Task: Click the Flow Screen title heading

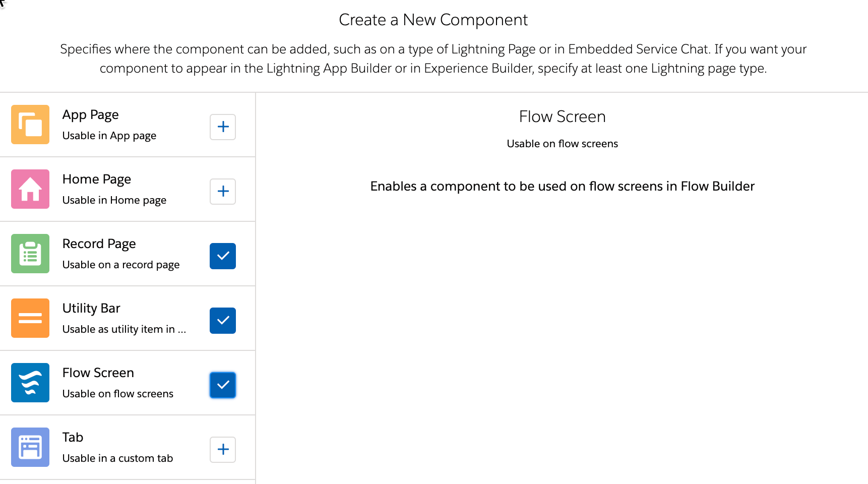Action: click(x=562, y=116)
